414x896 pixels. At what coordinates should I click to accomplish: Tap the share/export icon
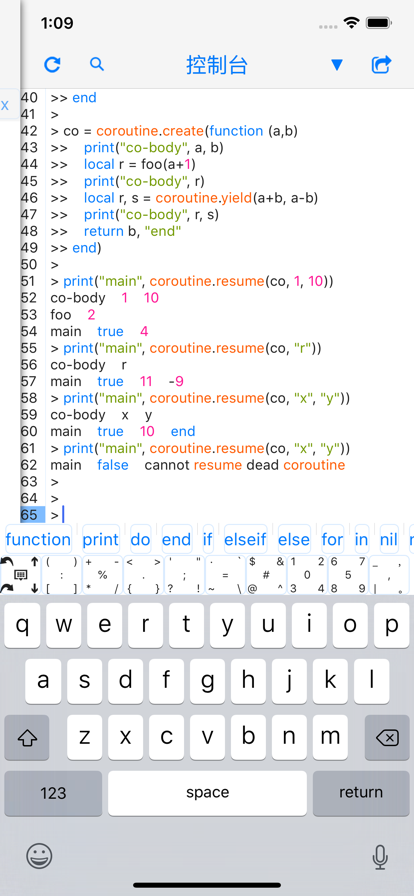381,65
